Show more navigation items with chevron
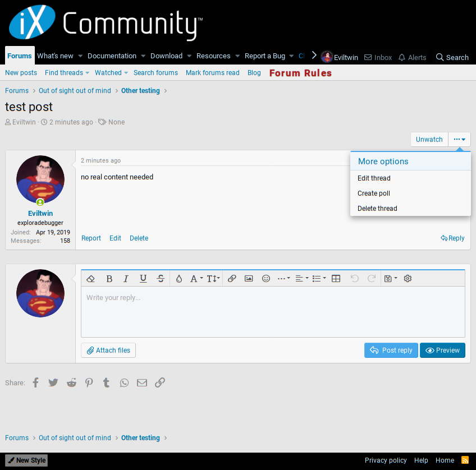 (x=314, y=55)
